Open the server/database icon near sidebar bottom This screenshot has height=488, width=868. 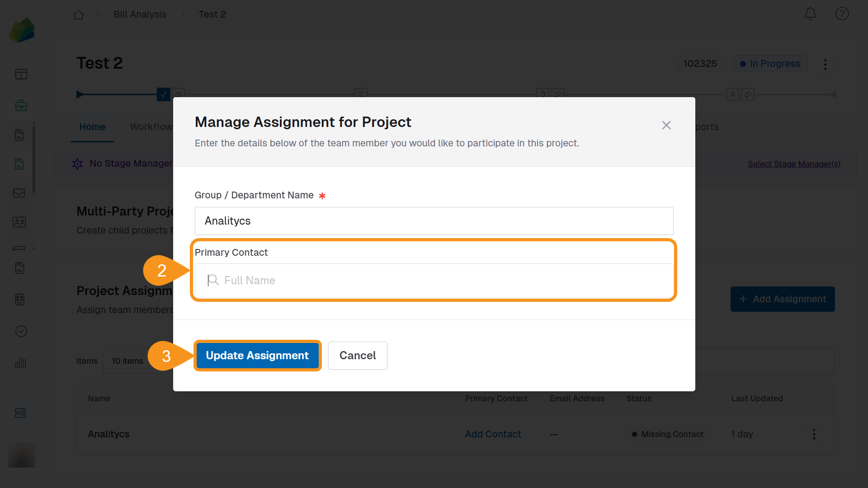click(x=21, y=413)
